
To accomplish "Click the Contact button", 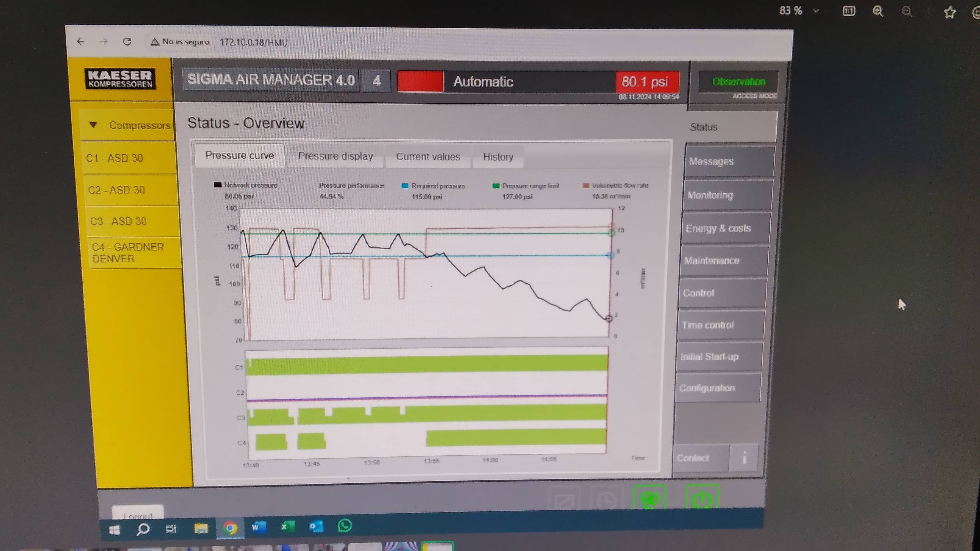I will click(x=701, y=458).
